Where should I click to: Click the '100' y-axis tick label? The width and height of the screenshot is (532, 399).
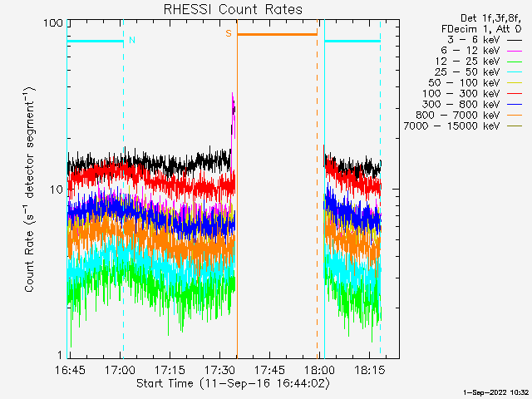(x=53, y=23)
